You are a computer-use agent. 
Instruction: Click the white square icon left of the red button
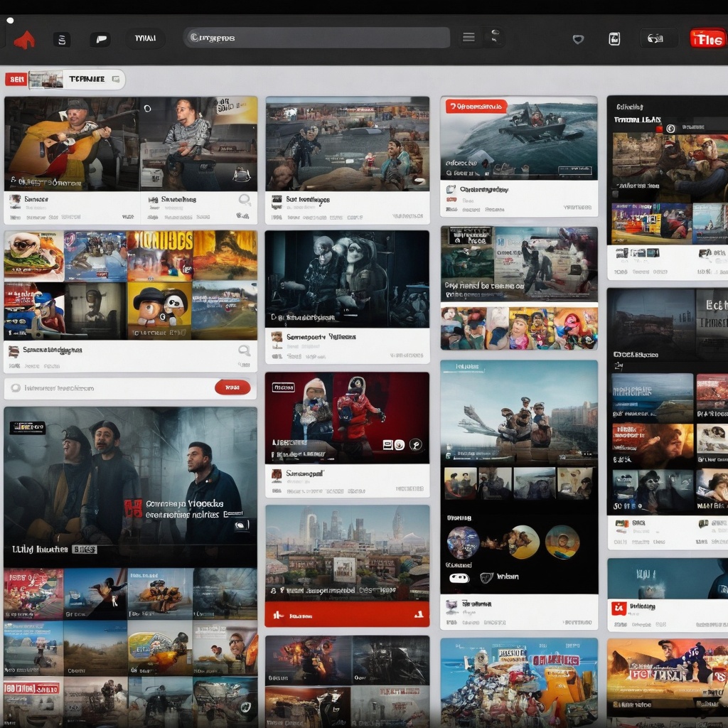tap(614, 39)
